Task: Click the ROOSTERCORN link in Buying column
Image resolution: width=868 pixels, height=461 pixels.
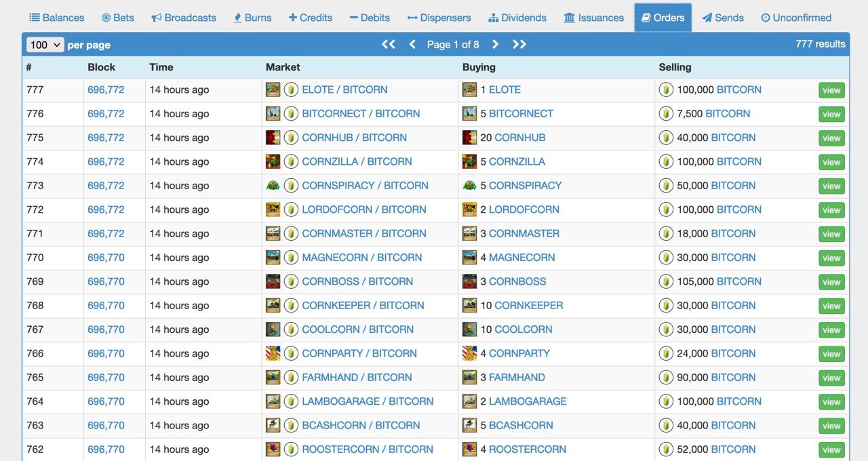Action: coord(528,449)
